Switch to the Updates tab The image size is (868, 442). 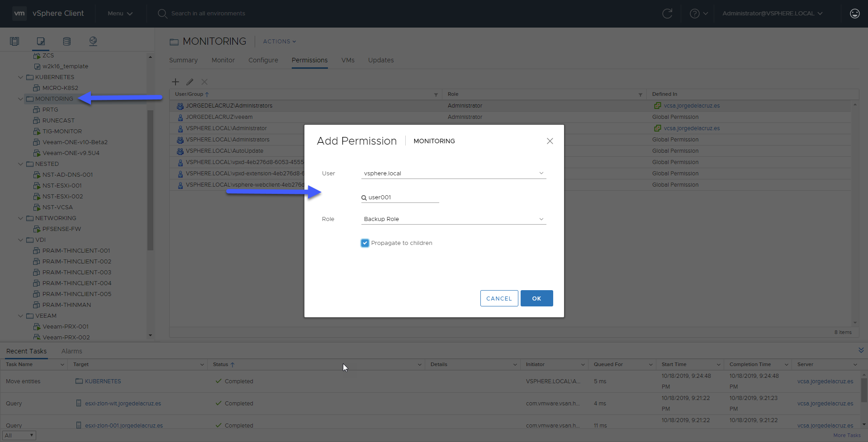click(381, 60)
